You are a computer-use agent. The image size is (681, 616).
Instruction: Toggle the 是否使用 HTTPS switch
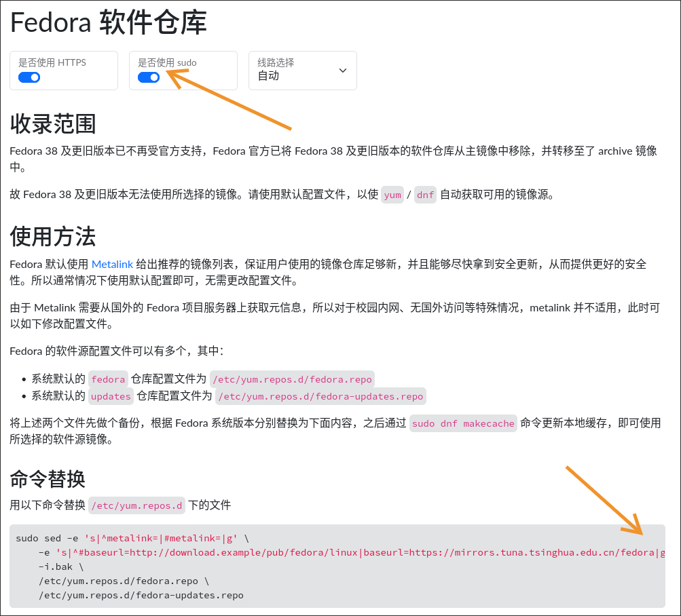[29, 77]
